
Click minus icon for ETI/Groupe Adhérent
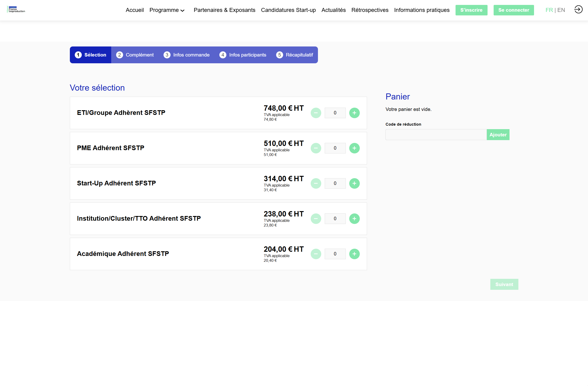click(316, 113)
